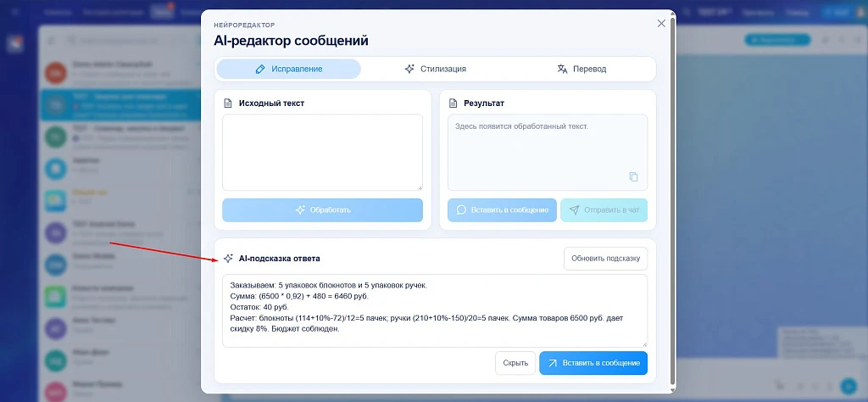868x402 pixels.
Task: Click the document icon beside Исходный текст
Action: tap(227, 103)
